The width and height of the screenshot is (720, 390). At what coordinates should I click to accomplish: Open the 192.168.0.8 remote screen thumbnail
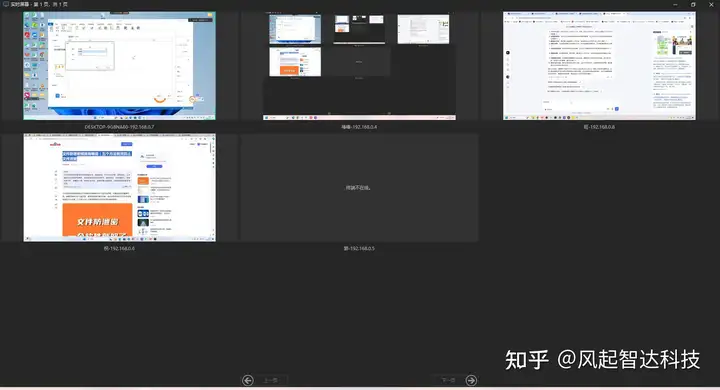tap(599, 66)
